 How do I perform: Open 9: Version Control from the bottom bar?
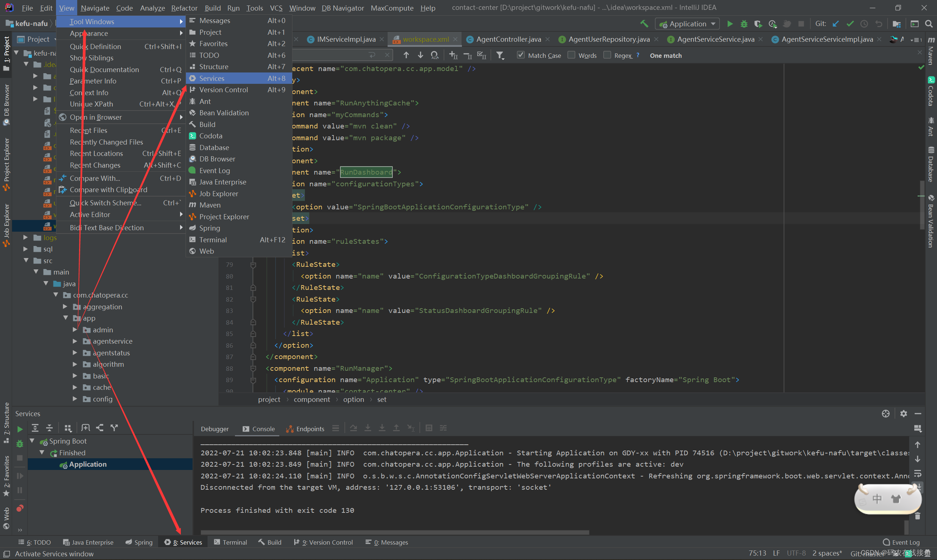[x=324, y=542]
